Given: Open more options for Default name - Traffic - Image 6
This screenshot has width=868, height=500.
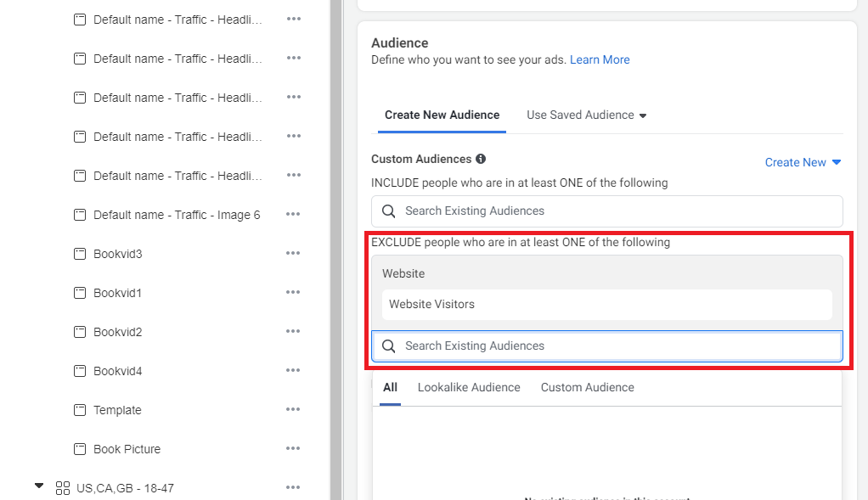Looking at the screenshot, I should point(293,214).
